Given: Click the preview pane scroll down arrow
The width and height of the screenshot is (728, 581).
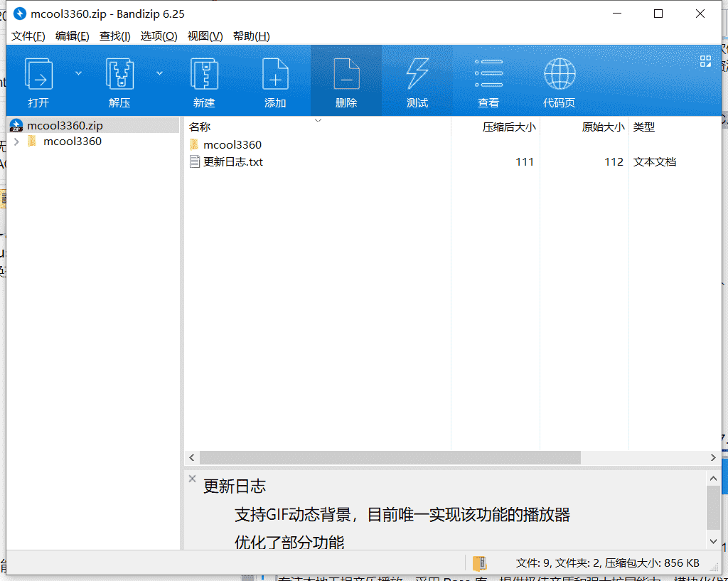Looking at the screenshot, I should (714, 541).
